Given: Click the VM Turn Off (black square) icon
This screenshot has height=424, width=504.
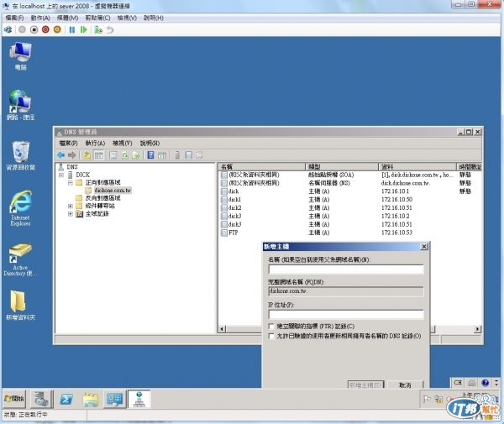Looking at the screenshot, I should [x=34, y=30].
